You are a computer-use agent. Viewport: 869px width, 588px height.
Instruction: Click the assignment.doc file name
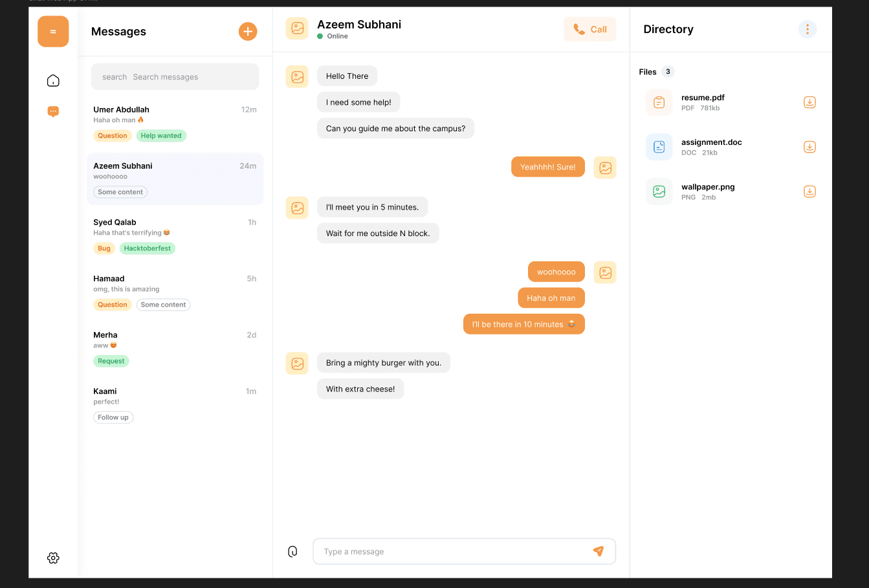coord(712,142)
